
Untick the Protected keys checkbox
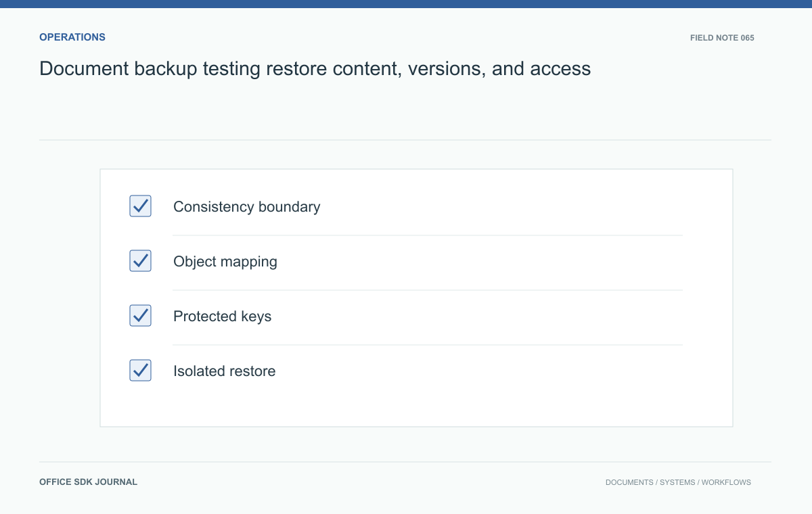click(x=140, y=316)
